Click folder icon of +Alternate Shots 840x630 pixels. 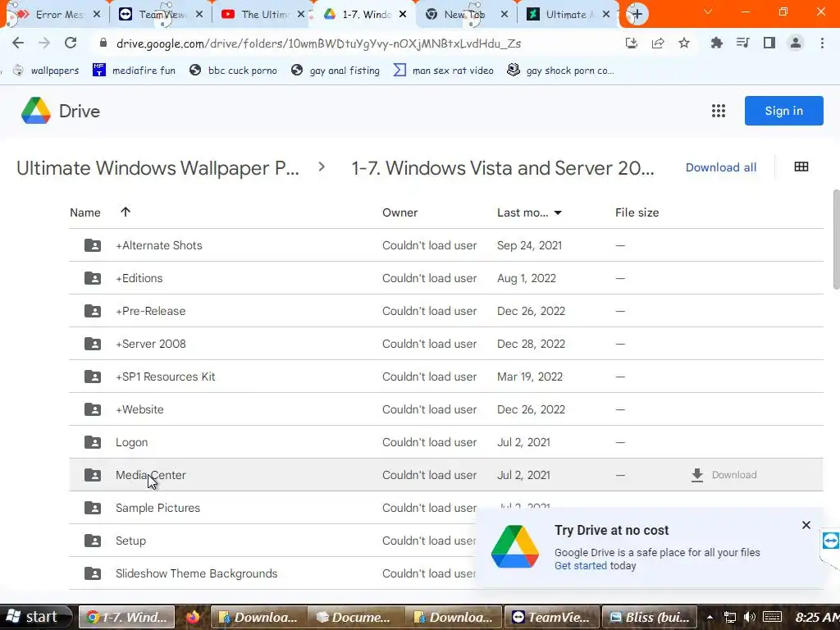(x=93, y=245)
